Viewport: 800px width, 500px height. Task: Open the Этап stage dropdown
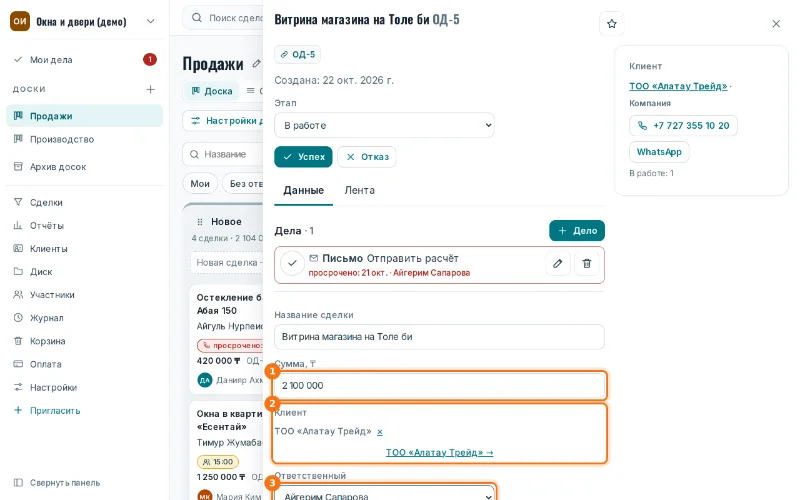(x=384, y=125)
